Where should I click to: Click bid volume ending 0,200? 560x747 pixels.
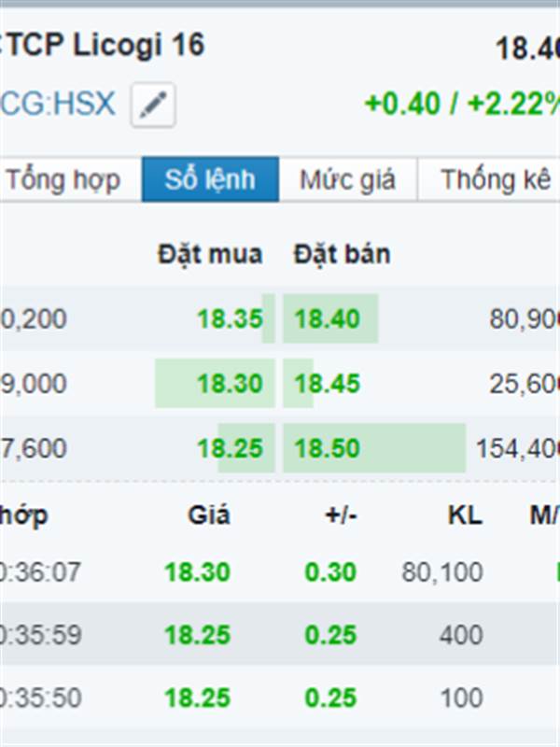point(34,318)
